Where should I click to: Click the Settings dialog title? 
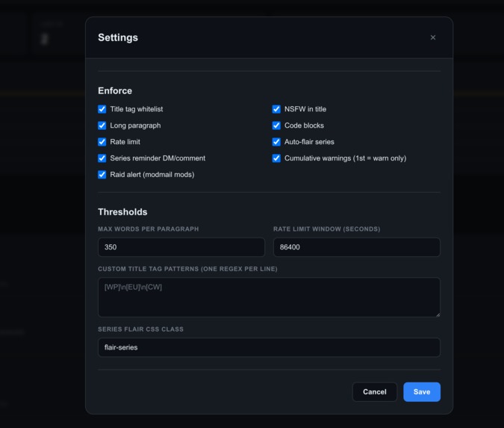118,37
